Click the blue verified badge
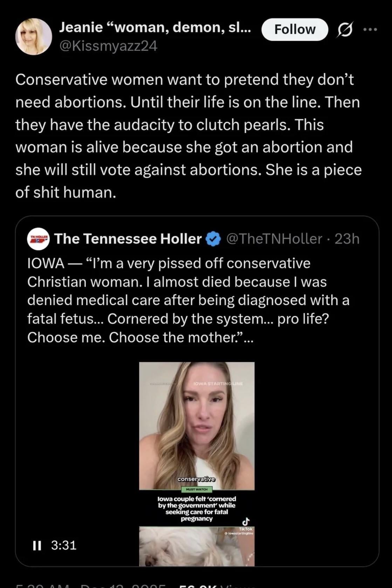 [x=213, y=239]
